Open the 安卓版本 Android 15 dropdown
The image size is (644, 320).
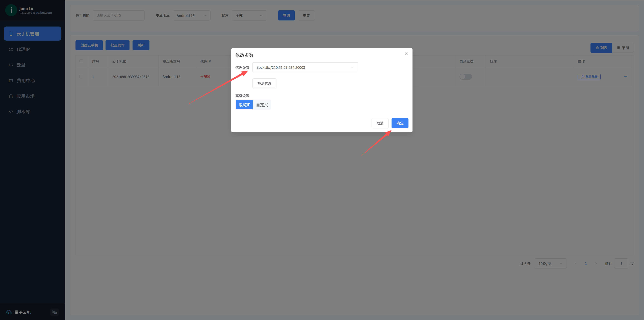coord(191,15)
